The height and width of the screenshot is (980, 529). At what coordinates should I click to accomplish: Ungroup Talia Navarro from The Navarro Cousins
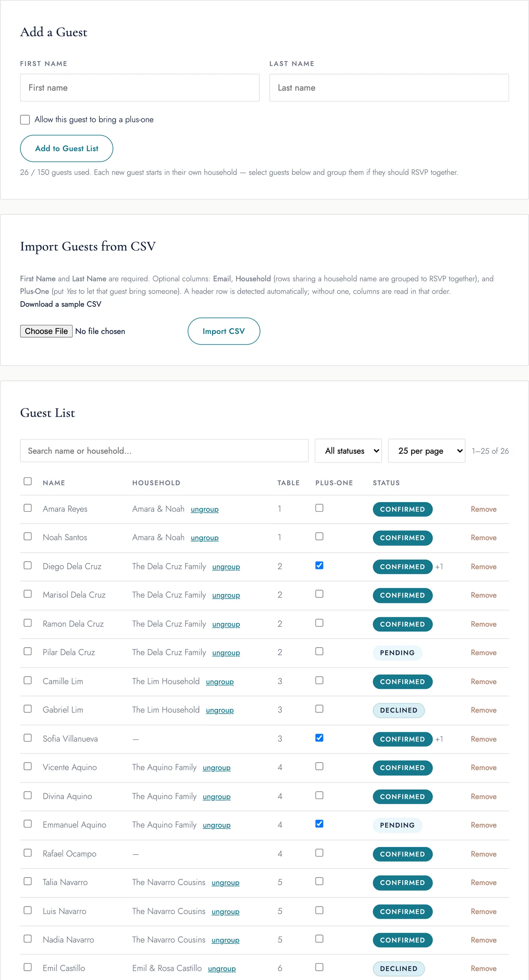point(226,882)
